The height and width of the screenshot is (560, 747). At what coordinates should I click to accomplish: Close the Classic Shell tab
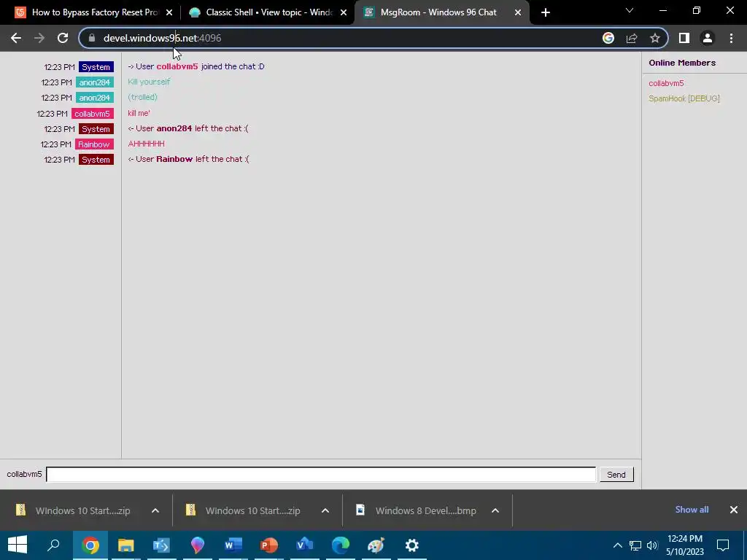(344, 12)
